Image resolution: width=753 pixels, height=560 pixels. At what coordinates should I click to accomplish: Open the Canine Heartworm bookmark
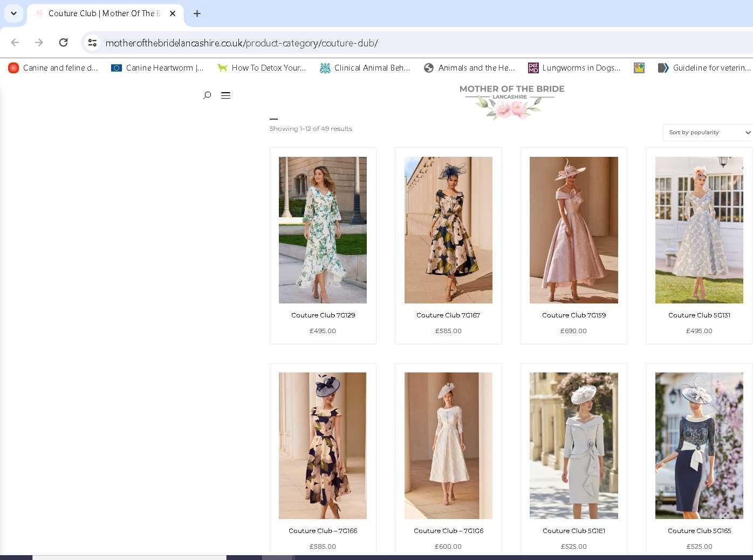click(x=158, y=68)
